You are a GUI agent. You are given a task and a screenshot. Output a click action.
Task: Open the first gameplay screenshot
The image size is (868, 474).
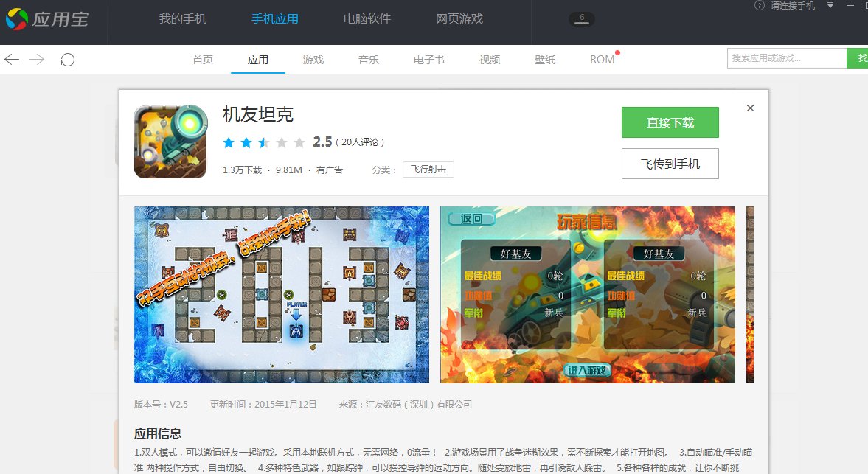click(x=281, y=295)
